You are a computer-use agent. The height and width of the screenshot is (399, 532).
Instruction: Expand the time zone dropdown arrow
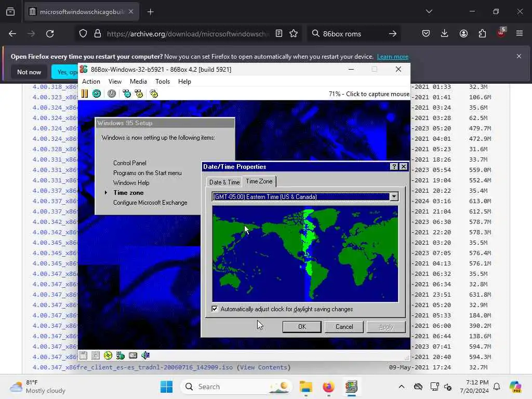394,197
